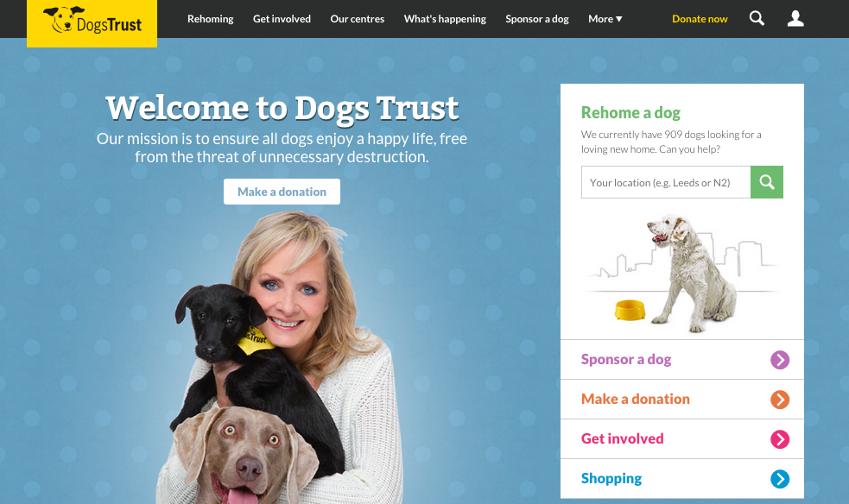Open What's happening navigation item

pos(445,19)
